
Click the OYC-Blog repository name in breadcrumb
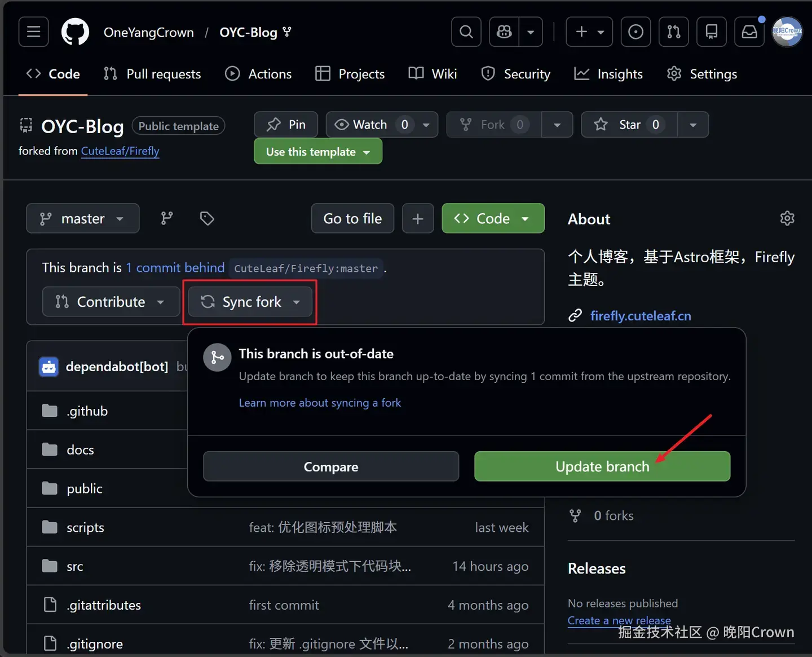tap(248, 33)
